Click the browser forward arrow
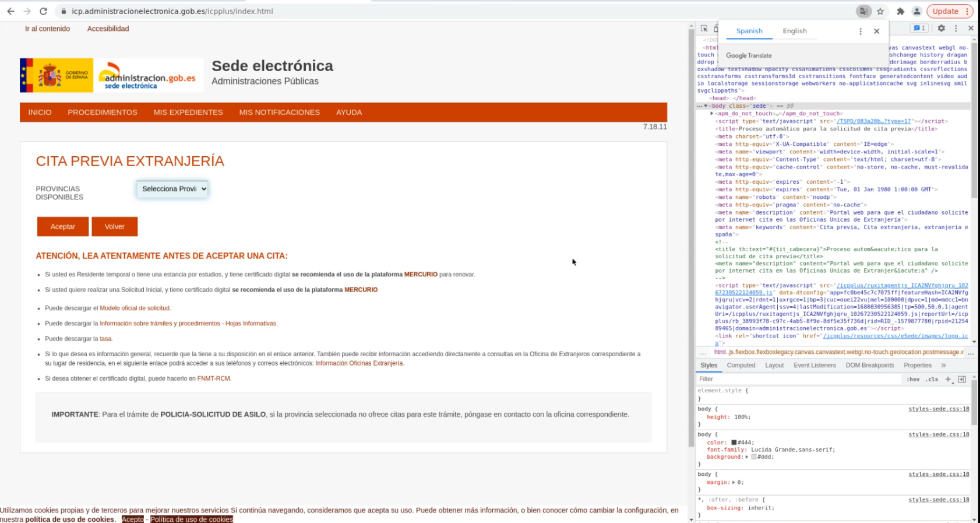Screen dimensions: 980x523 (27, 11)
